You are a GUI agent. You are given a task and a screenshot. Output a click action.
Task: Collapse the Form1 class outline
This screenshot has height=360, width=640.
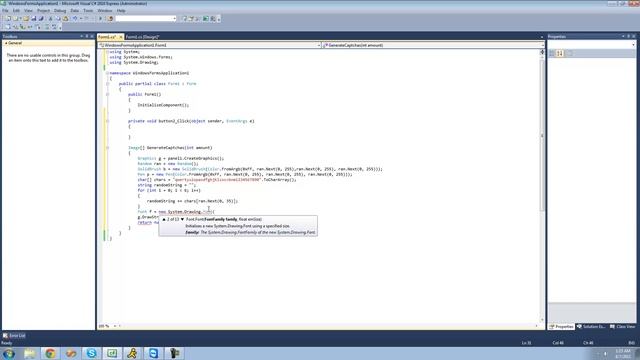107,84
